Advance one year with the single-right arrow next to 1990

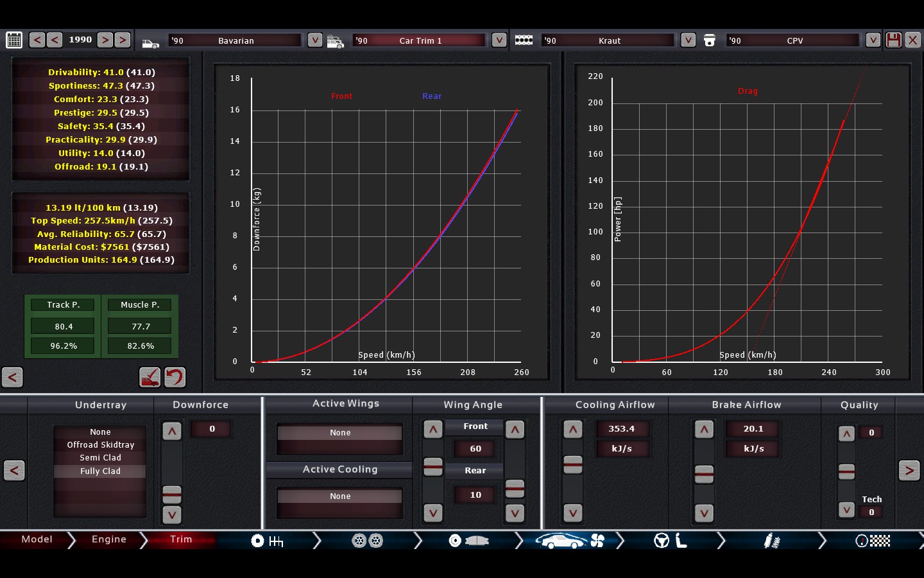[x=105, y=40]
